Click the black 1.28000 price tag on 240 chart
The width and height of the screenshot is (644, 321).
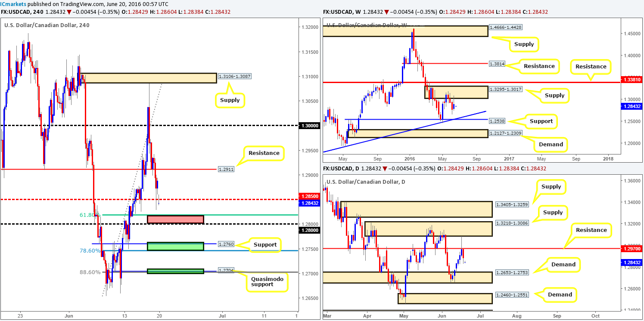(x=309, y=230)
